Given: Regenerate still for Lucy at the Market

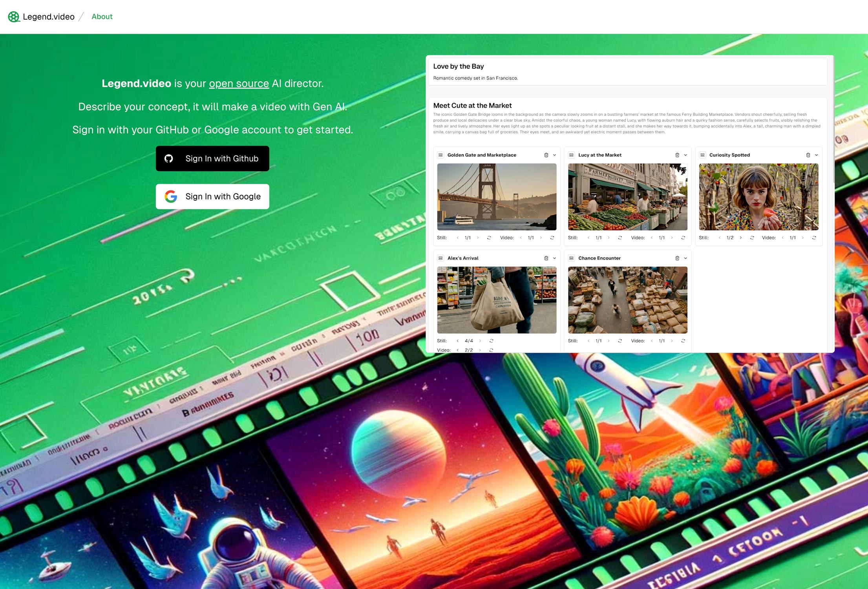Looking at the screenshot, I should click(x=620, y=238).
